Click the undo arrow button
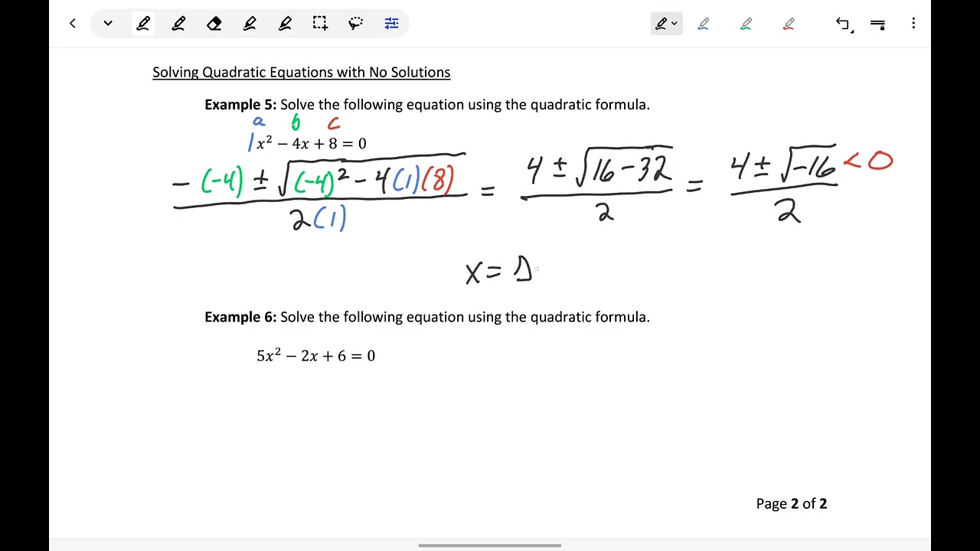This screenshot has height=551, width=980. coord(843,24)
